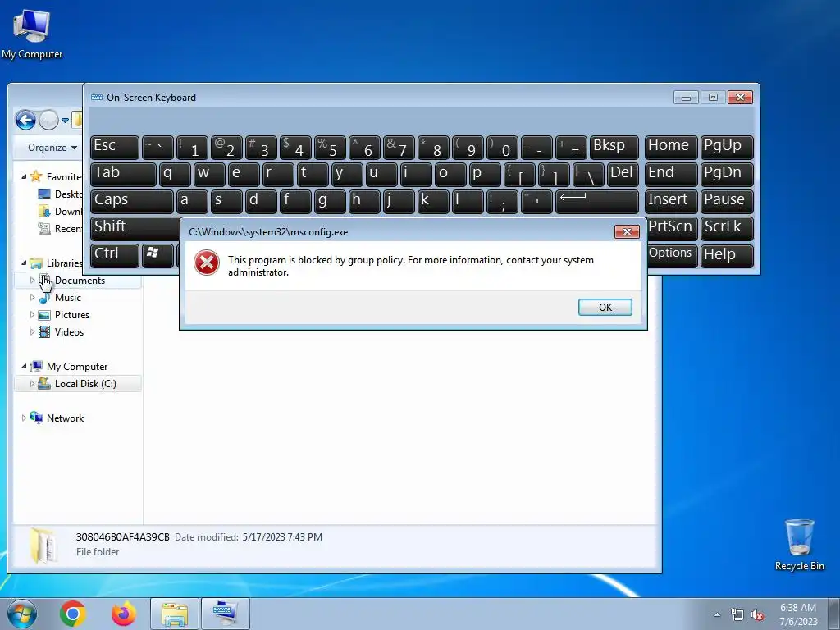
Task: Click the Pause key on On-Screen Keyboard
Action: (x=727, y=200)
